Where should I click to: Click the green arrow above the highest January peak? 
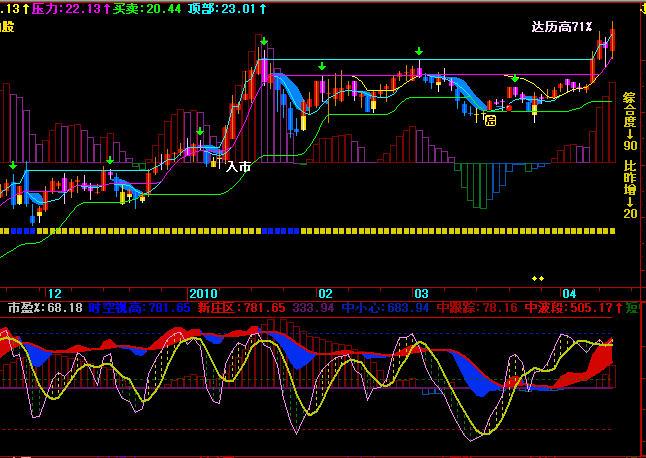click(263, 42)
